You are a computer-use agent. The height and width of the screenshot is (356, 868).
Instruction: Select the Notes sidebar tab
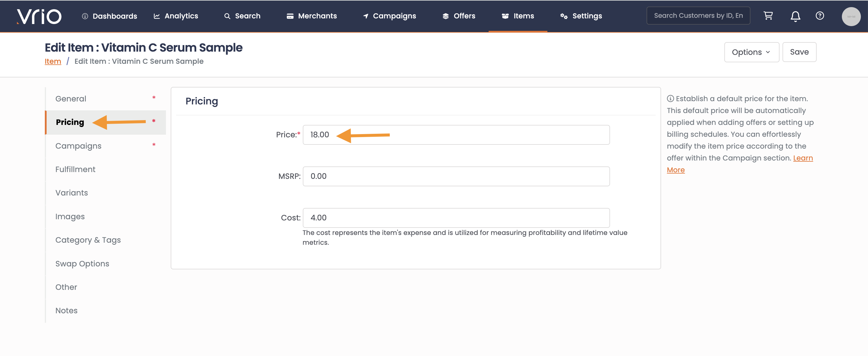105,311
